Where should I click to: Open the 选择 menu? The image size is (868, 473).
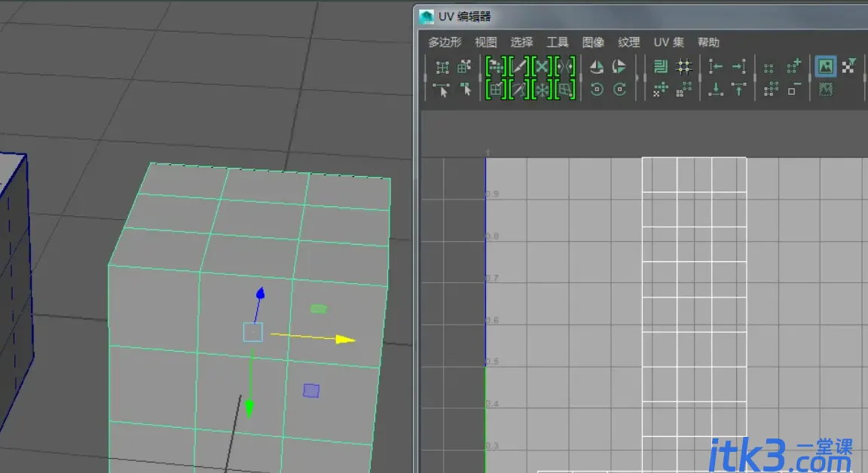[x=521, y=42]
